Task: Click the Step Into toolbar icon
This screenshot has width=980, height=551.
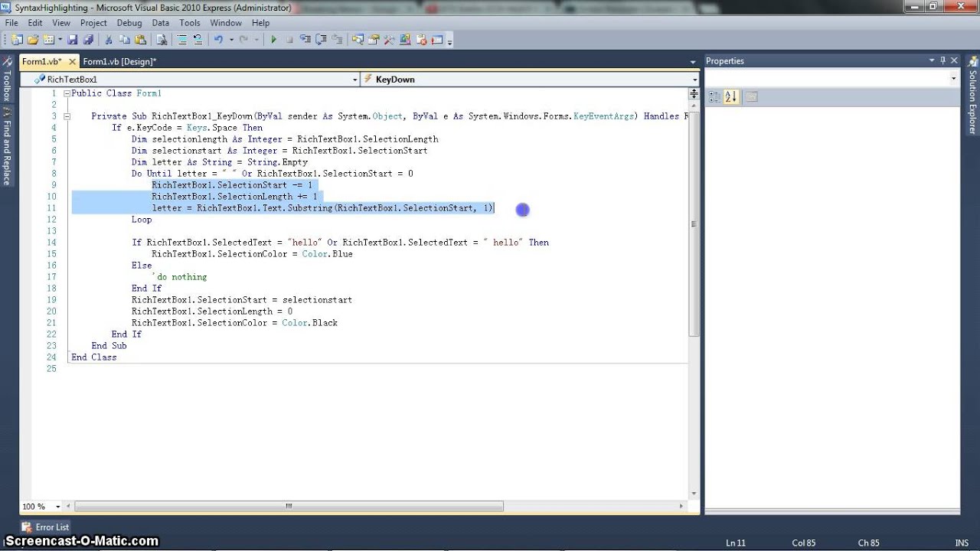Action: coord(305,40)
